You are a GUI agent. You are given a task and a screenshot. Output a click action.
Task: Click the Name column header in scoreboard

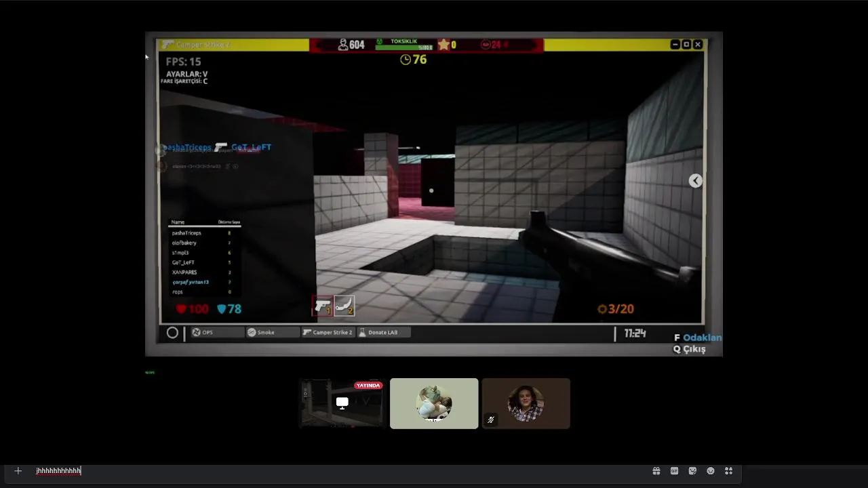tap(178, 222)
